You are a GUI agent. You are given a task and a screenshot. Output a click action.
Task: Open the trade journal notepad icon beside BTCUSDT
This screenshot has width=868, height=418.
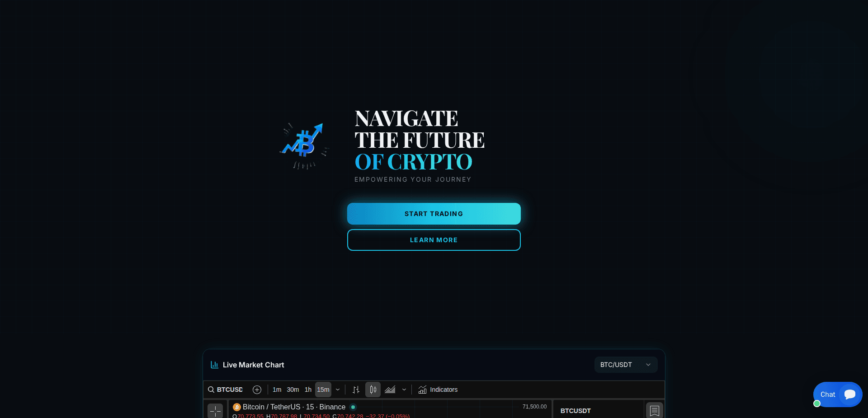(654, 410)
